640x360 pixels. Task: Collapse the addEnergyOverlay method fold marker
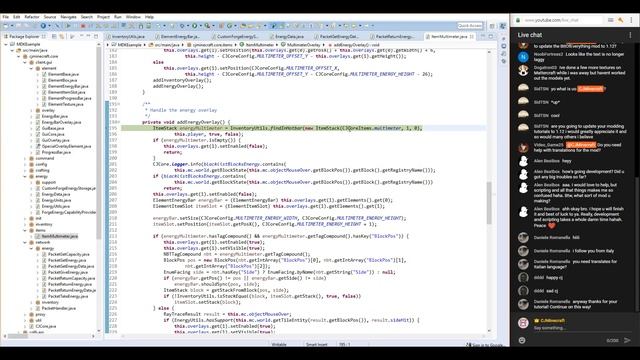point(119,122)
